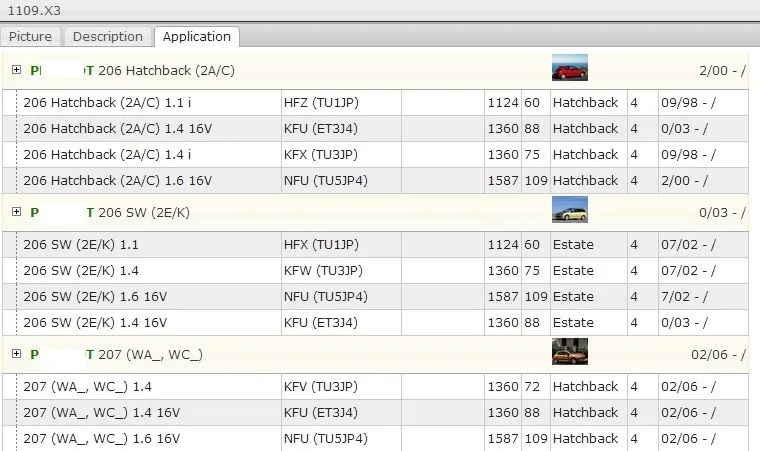Image resolution: width=760 pixels, height=451 pixels.
Task: Click displacement 1124 in 206 SW 1.1 row
Action: coord(503,245)
